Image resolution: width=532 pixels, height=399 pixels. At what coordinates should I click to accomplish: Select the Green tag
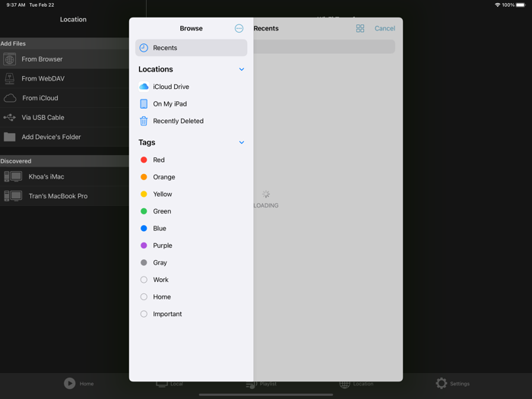191,211
